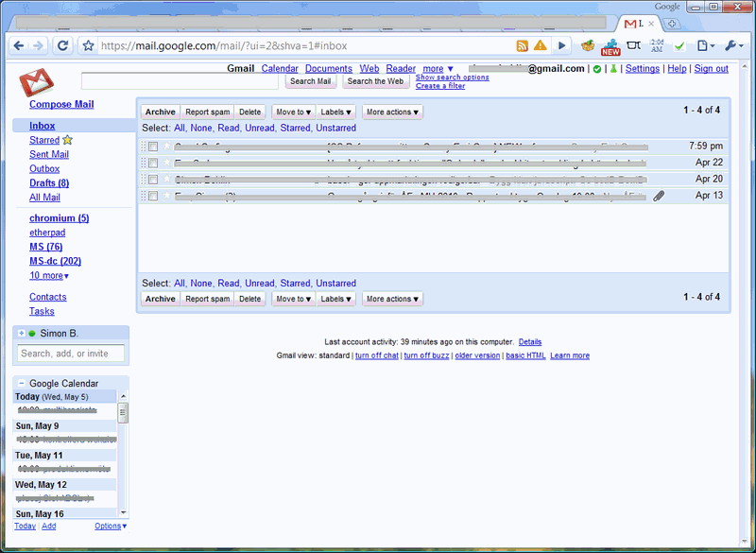Click the browser address bar URL
The height and width of the screenshot is (553, 756).
tap(224, 45)
